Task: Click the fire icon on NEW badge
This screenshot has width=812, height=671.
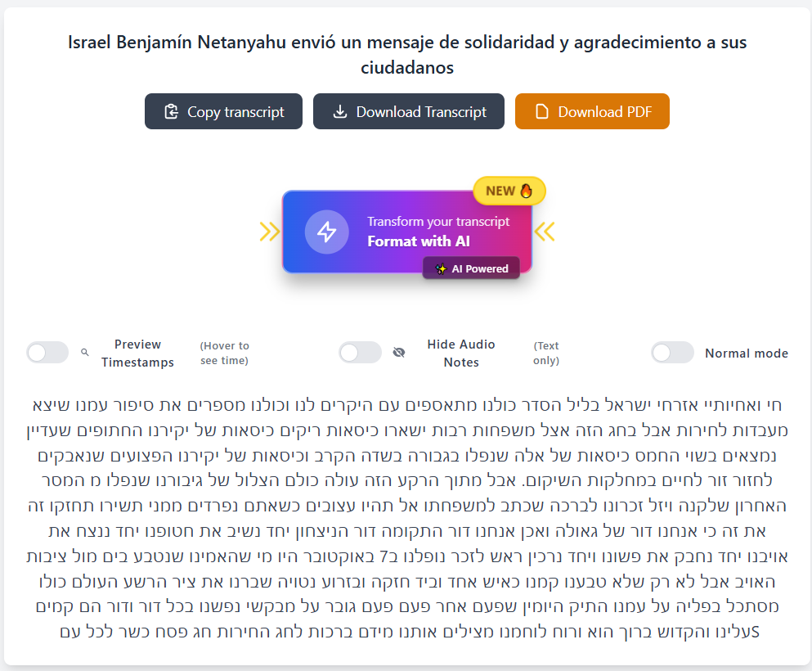Action: click(x=526, y=191)
